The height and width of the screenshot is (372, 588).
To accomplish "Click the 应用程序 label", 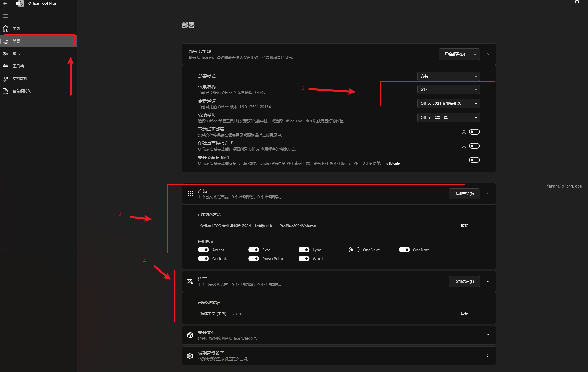I will [x=205, y=242].
